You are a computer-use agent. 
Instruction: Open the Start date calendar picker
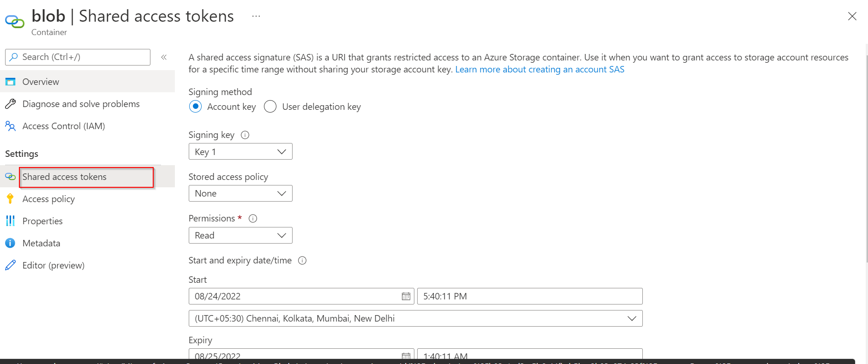(x=406, y=296)
